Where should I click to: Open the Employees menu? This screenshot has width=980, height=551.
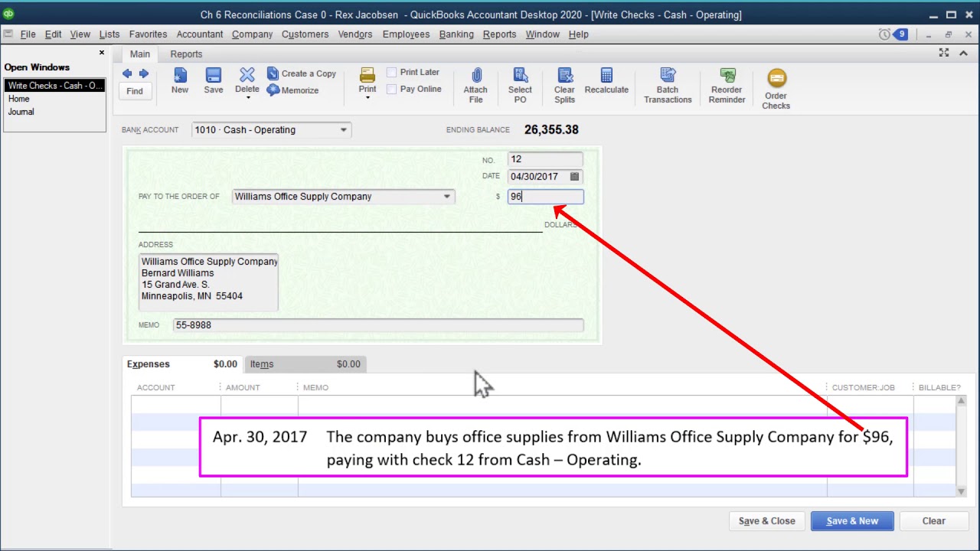[x=406, y=34]
